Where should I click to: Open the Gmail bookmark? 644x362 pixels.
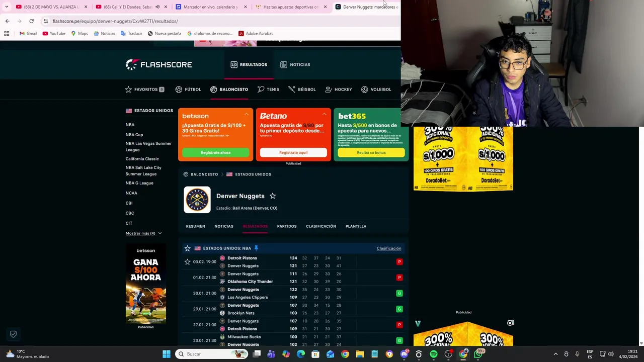(28, 34)
